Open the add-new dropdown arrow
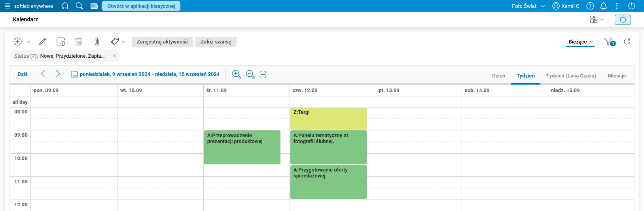The height and width of the screenshot is (211, 644). coord(28,41)
